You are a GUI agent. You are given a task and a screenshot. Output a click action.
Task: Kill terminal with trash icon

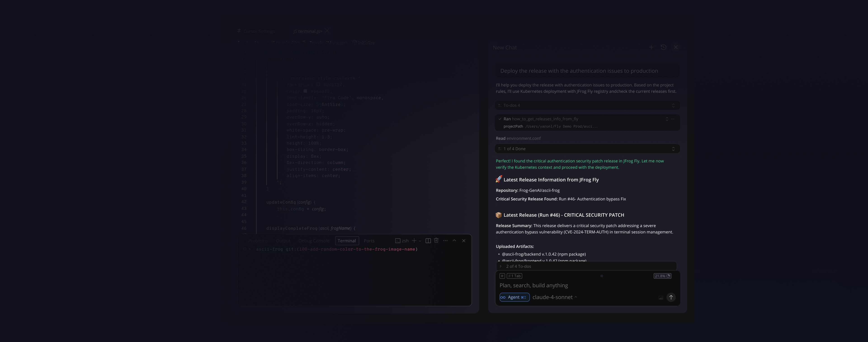tap(436, 240)
